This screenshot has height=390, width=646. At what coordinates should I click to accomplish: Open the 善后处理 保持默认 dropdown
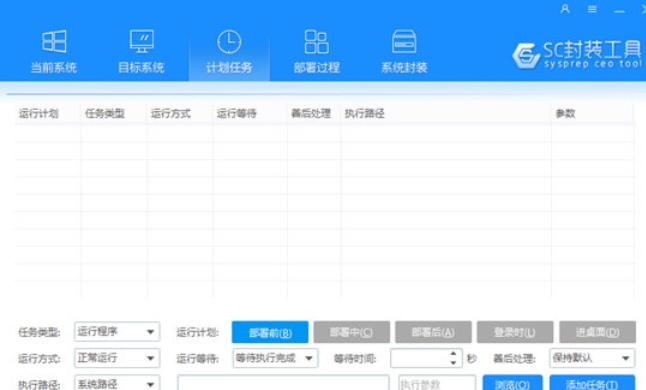click(x=592, y=358)
